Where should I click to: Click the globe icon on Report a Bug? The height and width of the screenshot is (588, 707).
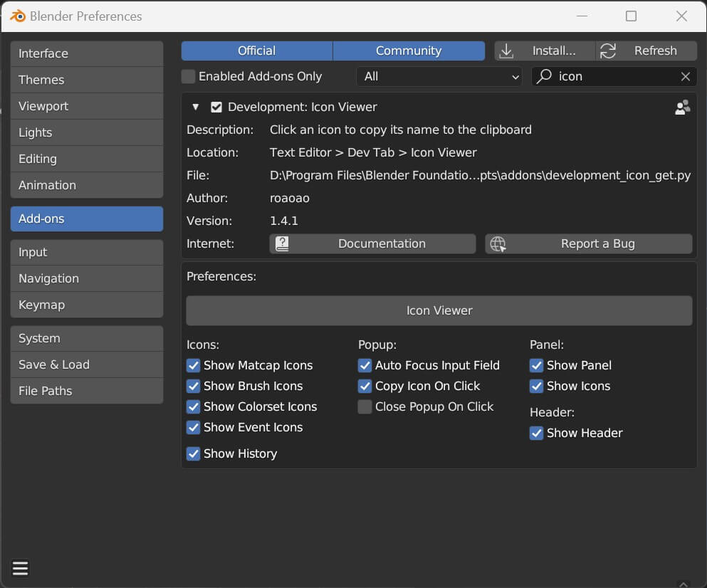[498, 244]
